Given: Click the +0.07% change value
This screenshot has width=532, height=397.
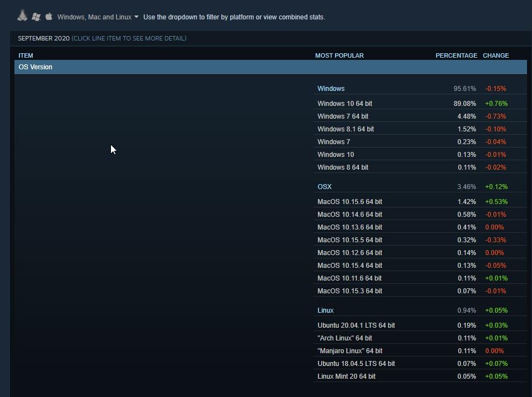Looking at the screenshot, I should click(496, 364).
